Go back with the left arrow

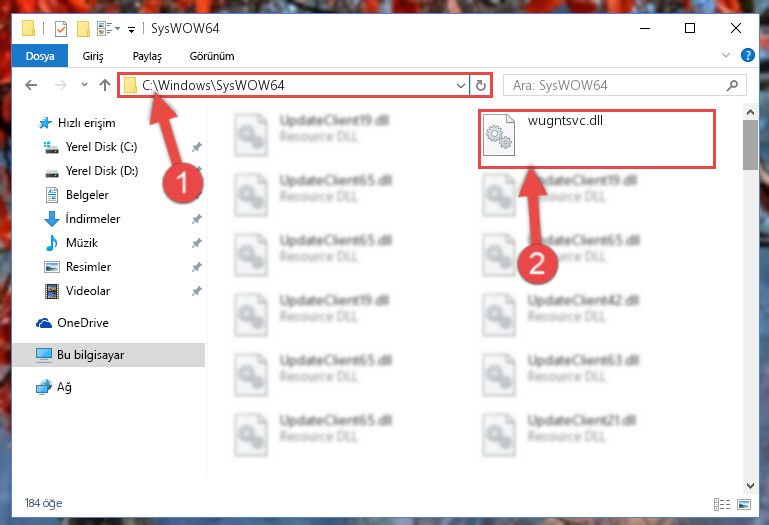pyautogui.click(x=31, y=85)
